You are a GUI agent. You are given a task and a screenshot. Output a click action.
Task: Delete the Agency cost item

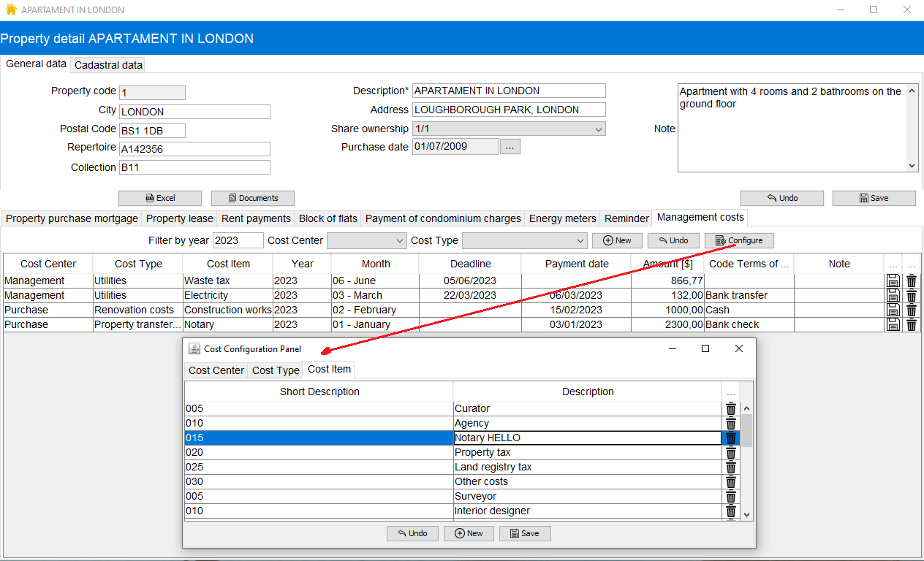pyautogui.click(x=730, y=423)
